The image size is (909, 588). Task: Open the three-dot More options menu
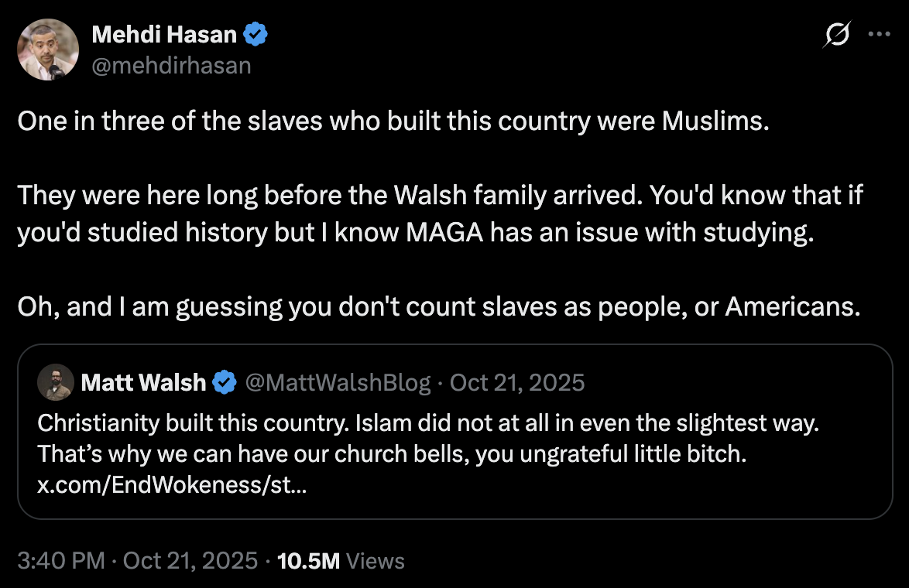(879, 35)
